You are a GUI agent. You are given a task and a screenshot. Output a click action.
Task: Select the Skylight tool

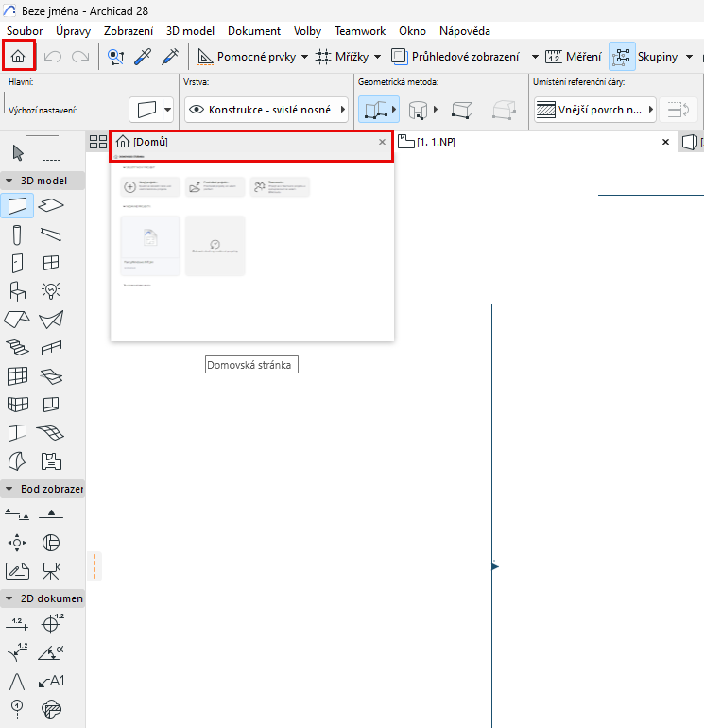(51, 376)
